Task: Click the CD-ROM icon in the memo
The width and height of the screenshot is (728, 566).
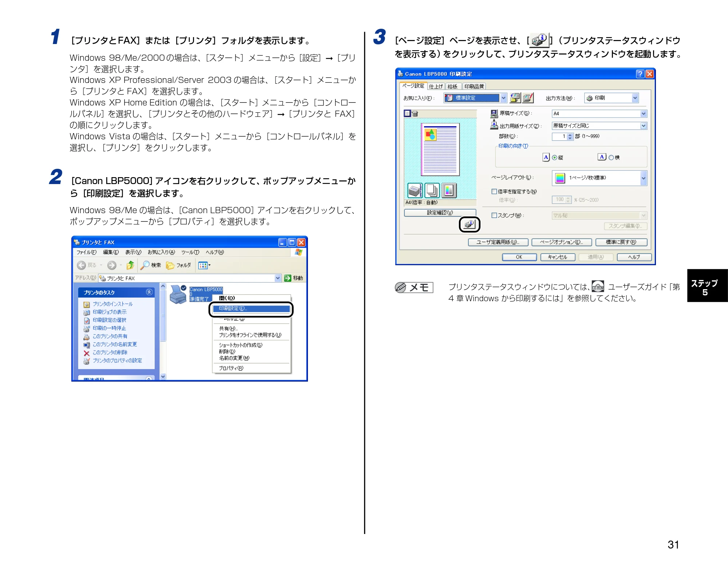Action: pyautogui.click(x=598, y=287)
